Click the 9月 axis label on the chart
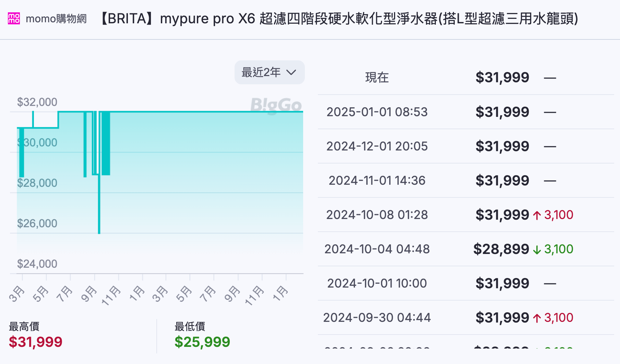 point(88,293)
